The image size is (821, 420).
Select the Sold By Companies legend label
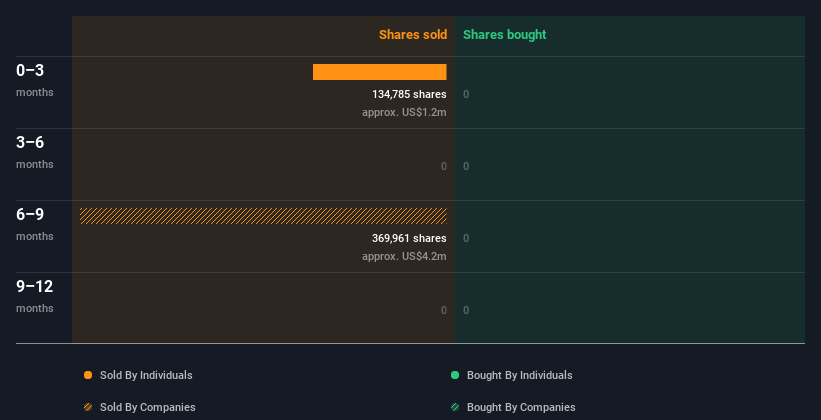[148, 407]
